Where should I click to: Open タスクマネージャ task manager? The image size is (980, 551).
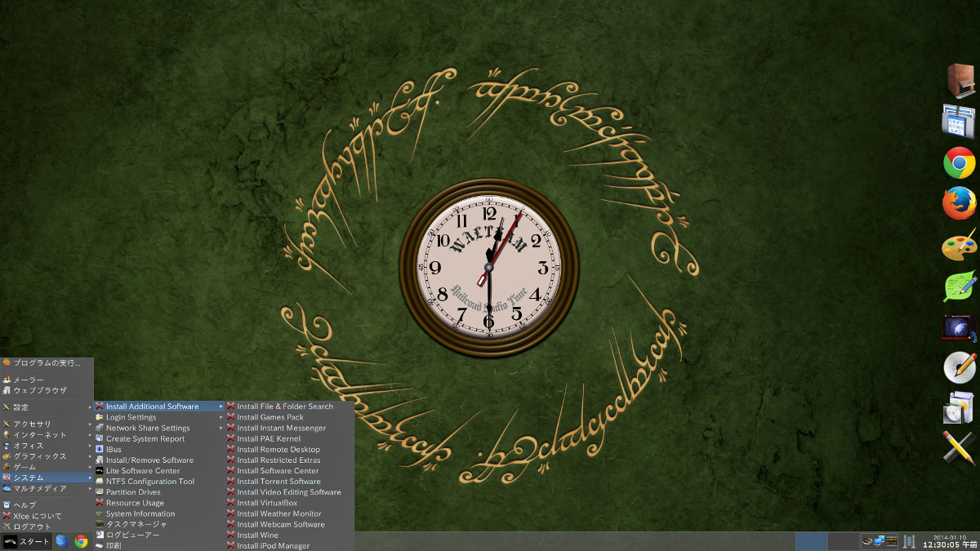[159, 524]
